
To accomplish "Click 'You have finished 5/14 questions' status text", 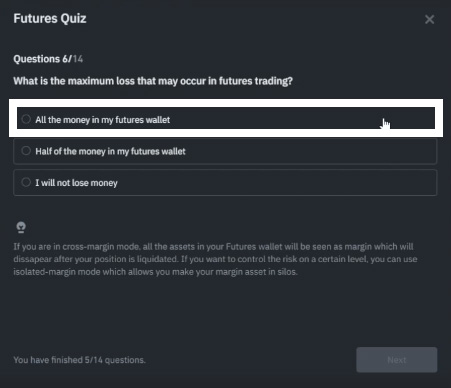I will tap(79, 360).
